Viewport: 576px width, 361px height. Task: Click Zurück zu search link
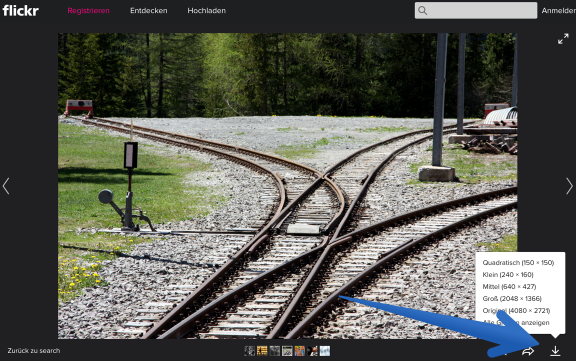click(x=34, y=351)
